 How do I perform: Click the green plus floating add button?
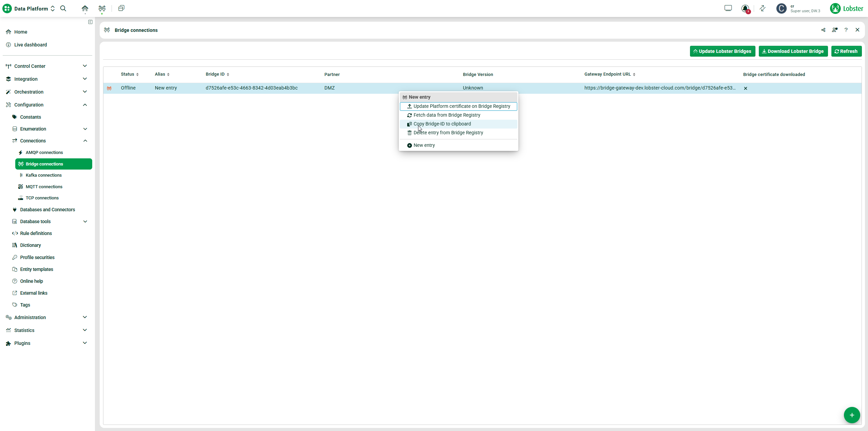tap(852, 415)
